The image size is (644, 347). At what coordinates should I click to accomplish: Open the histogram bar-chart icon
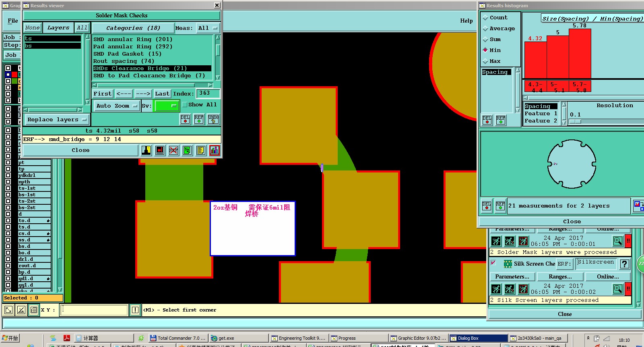[215, 150]
